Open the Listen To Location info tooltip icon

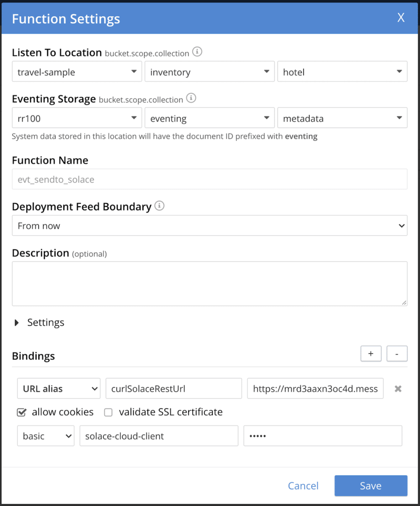(x=197, y=52)
